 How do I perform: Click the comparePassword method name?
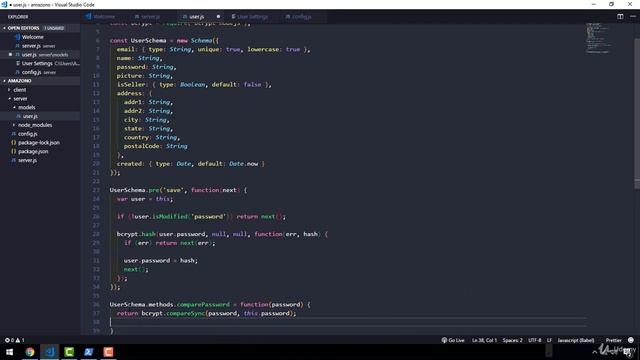point(203,304)
